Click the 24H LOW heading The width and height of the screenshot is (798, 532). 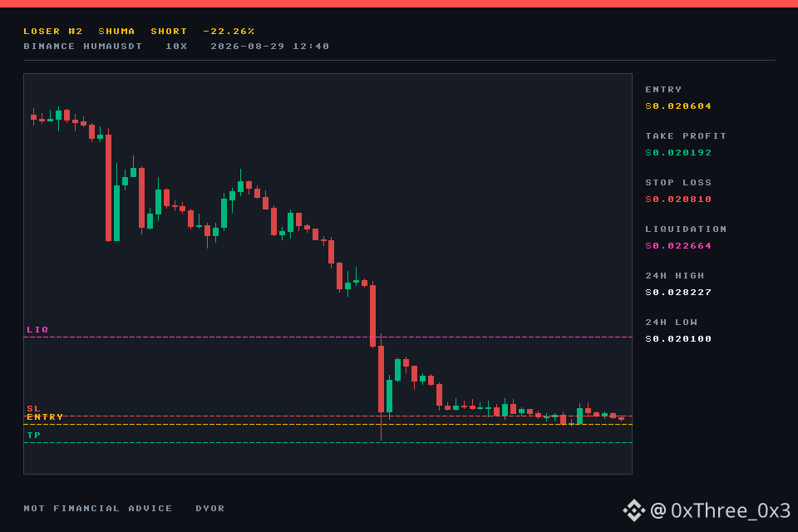point(672,323)
